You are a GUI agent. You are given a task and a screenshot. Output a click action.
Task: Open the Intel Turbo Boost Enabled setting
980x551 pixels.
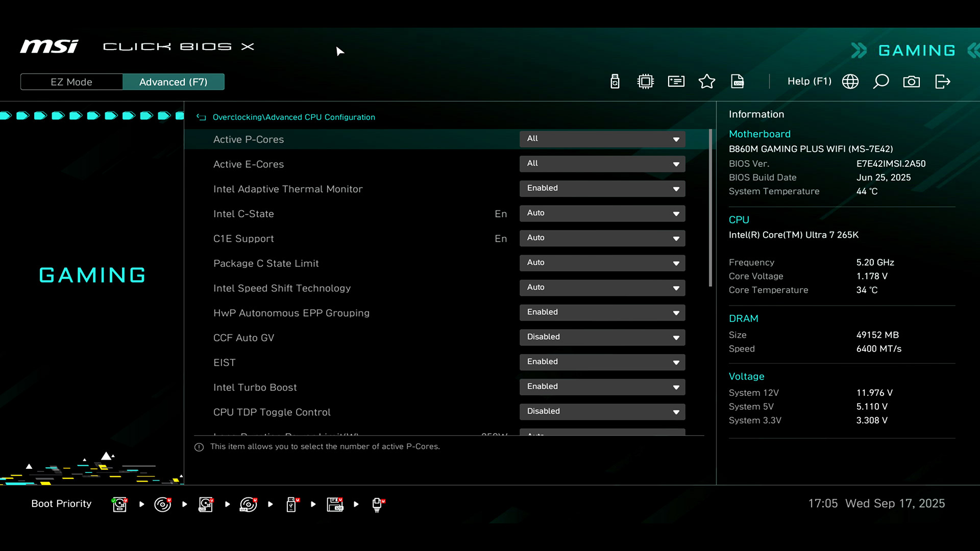[x=602, y=387]
